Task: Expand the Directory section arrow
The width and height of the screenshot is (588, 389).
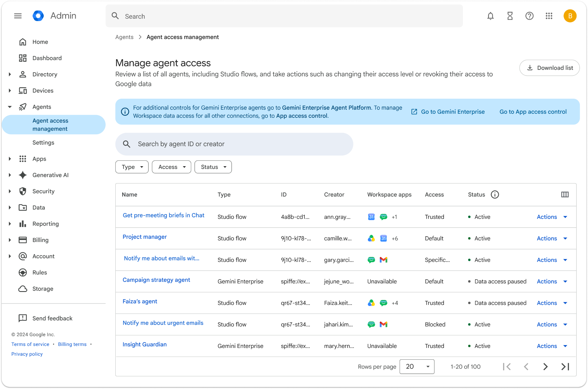Action: [x=10, y=74]
